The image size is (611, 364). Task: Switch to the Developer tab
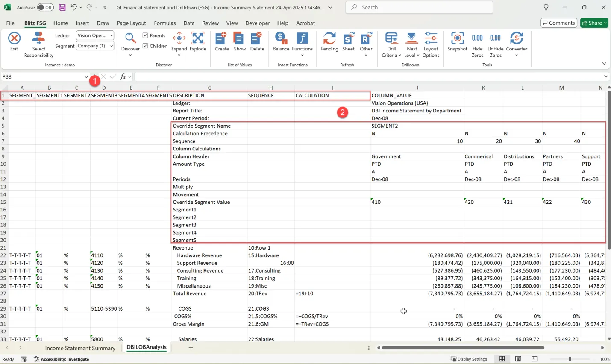(x=258, y=23)
